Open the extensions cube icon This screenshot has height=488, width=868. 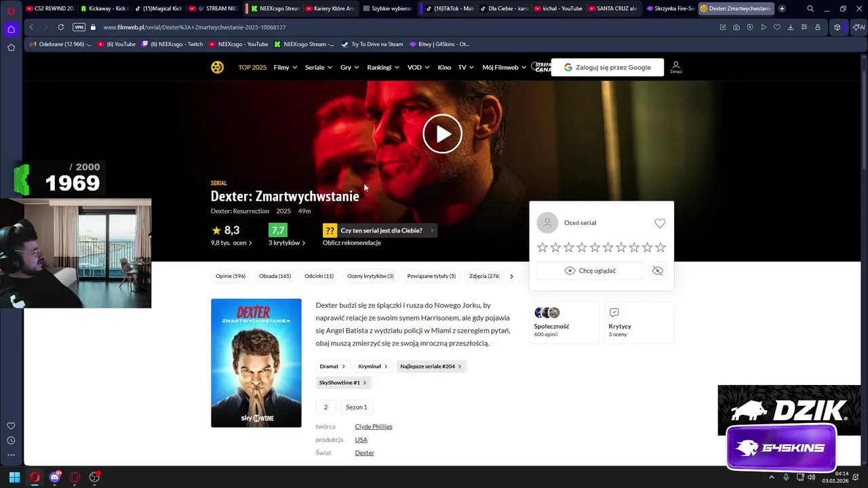point(837,27)
